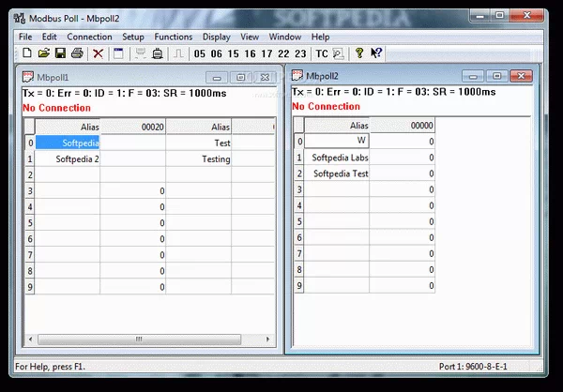This screenshot has height=392, width=563.
Task: Select the Softpedia 2 alias cell
Action: (68, 158)
